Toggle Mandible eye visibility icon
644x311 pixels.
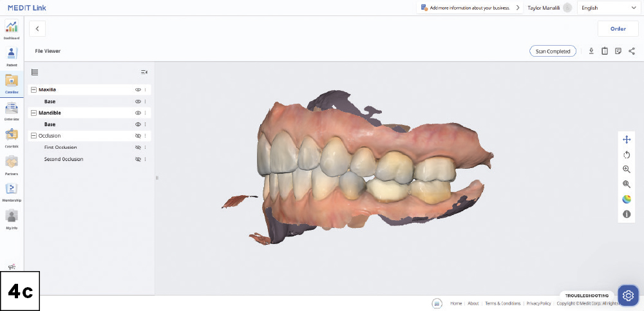[138, 113]
